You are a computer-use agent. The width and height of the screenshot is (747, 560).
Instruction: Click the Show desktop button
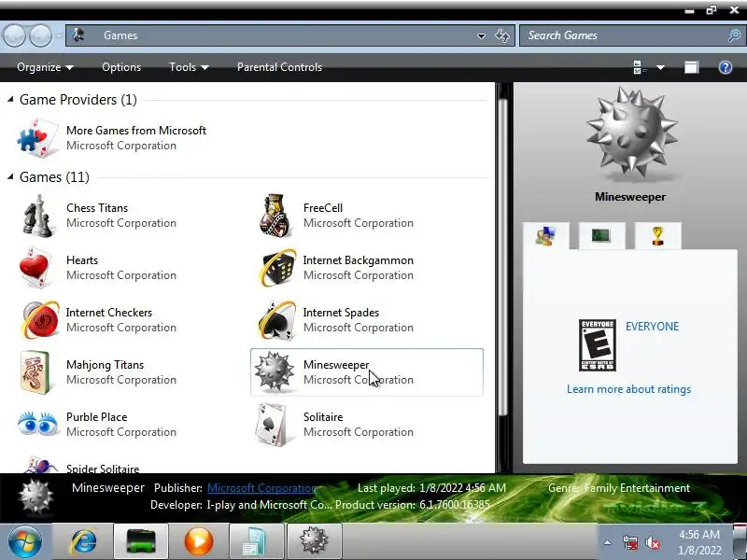(740, 541)
